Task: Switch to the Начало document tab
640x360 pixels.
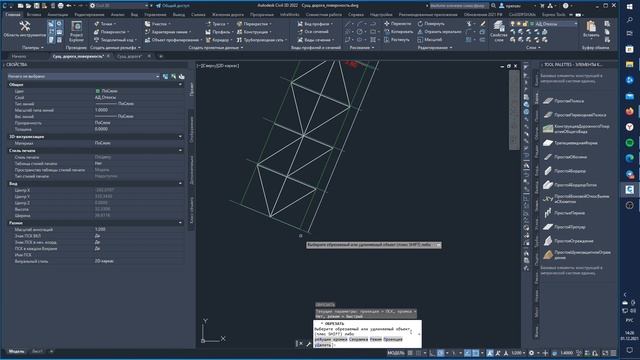Action: point(19,56)
